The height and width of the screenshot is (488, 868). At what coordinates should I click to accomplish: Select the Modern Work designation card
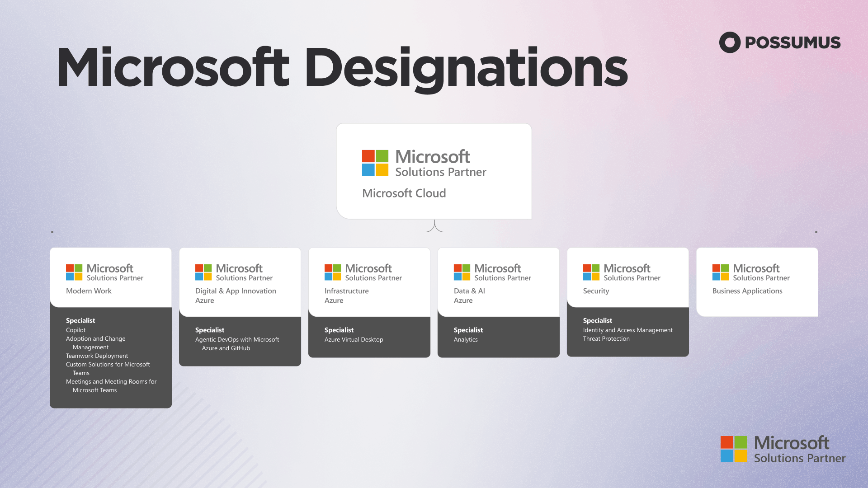pos(110,277)
